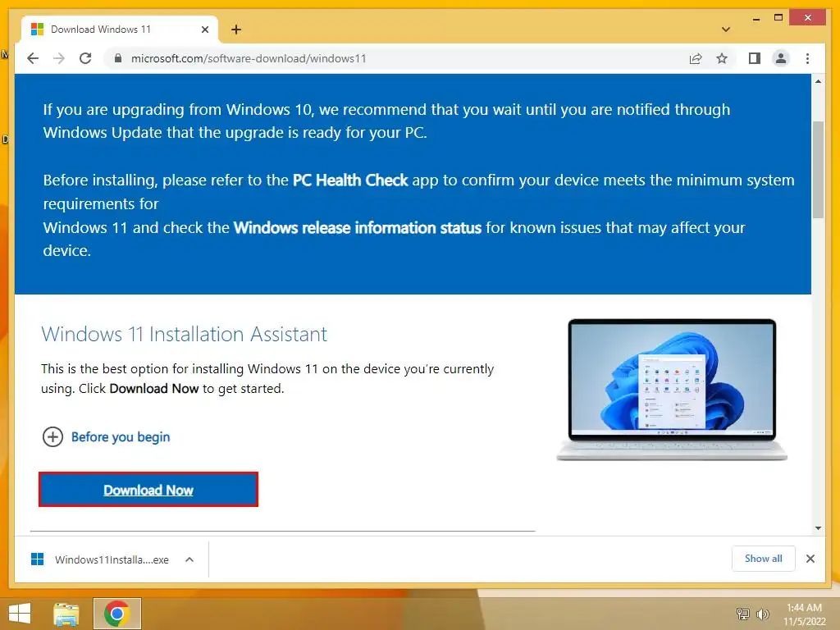This screenshot has width=840, height=630.
Task: Click the page scrollbar up arrow
Action: pyautogui.click(x=818, y=81)
